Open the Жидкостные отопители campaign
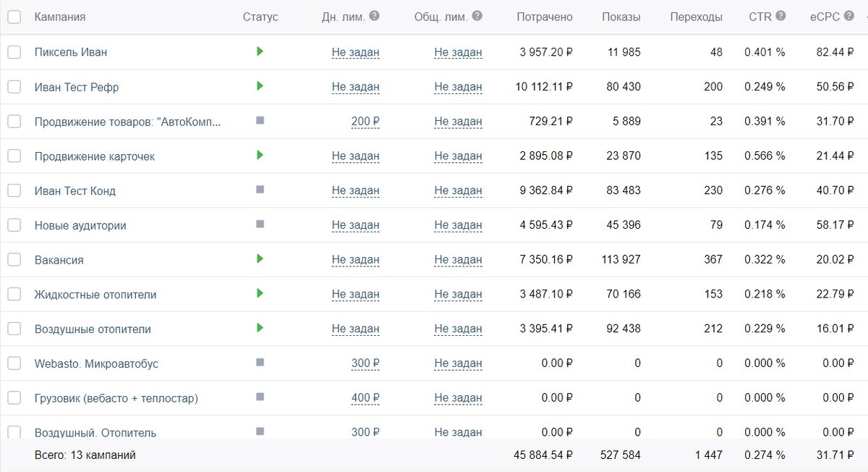The height and width of the screenshot is (472, 868). point(95,295)
